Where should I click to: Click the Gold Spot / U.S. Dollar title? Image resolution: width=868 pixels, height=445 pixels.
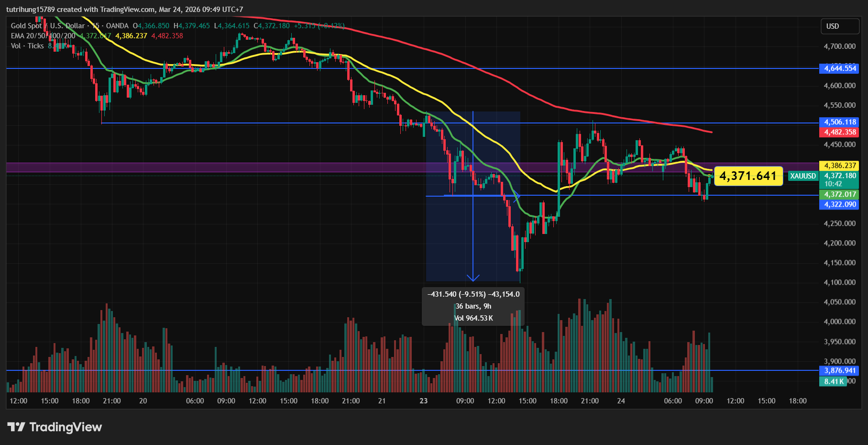click(x=48, y=26)
